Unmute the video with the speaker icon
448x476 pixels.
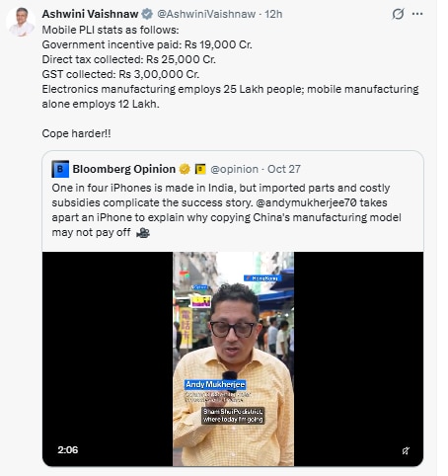coord(406,450)
